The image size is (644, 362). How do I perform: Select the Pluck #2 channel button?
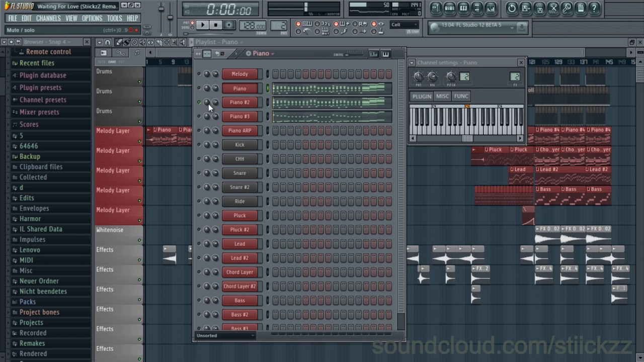click(240, 230)
